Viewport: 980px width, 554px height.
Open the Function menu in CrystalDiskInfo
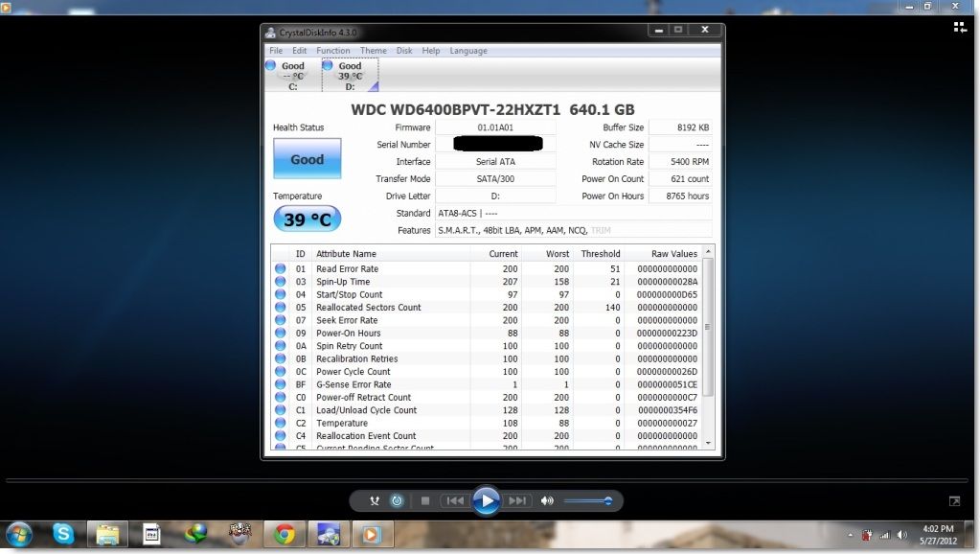point(332,51)
